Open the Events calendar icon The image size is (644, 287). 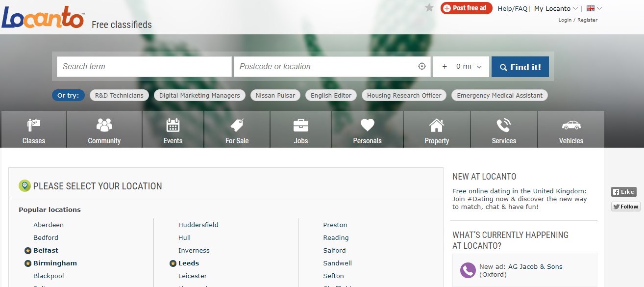[173, 126]
